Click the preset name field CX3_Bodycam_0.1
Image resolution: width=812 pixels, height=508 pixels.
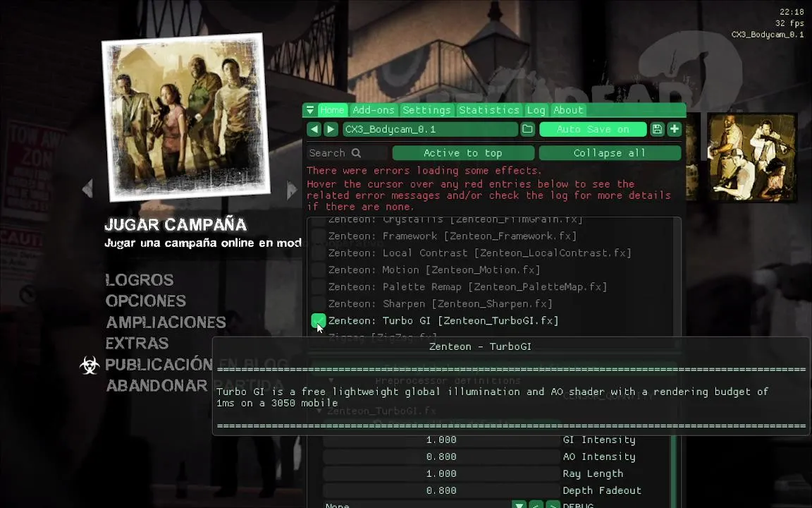click(x=430, y=129)
